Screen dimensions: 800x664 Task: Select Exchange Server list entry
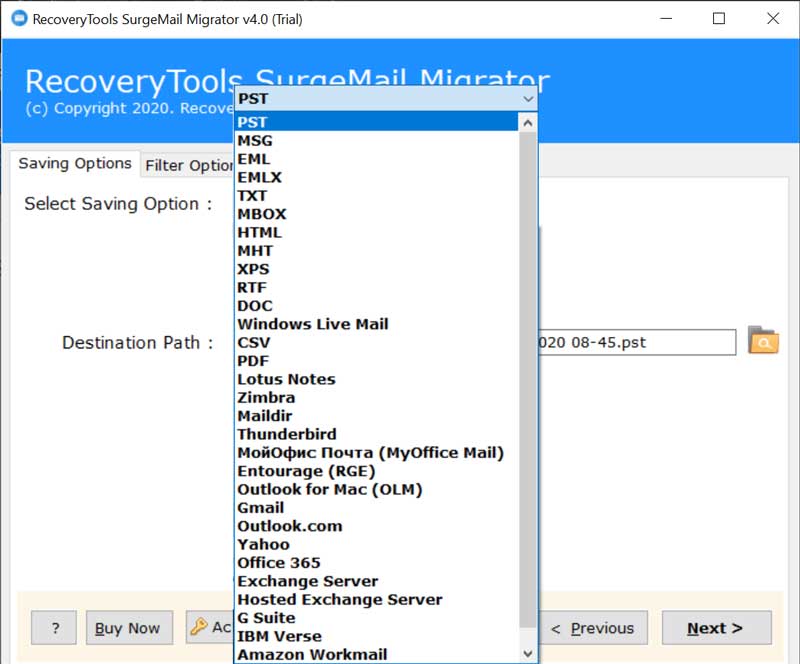377,582
